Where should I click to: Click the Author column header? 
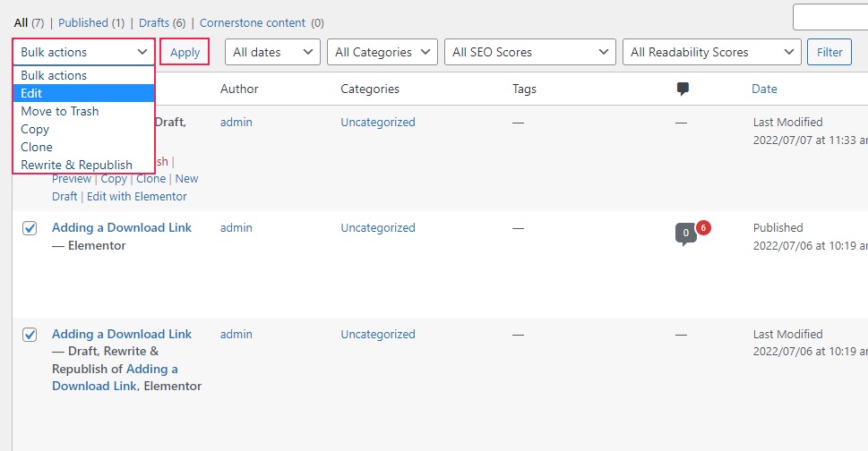coord(239,89)
